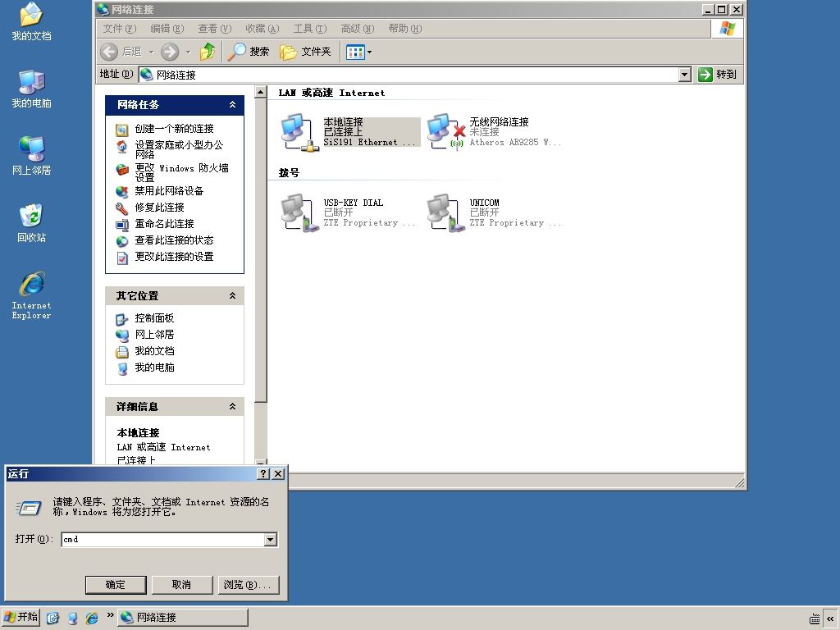Image resolution: width=840 pixels, height=630 pixels.
Task: Click the 转到 go button
Action: 718,75
